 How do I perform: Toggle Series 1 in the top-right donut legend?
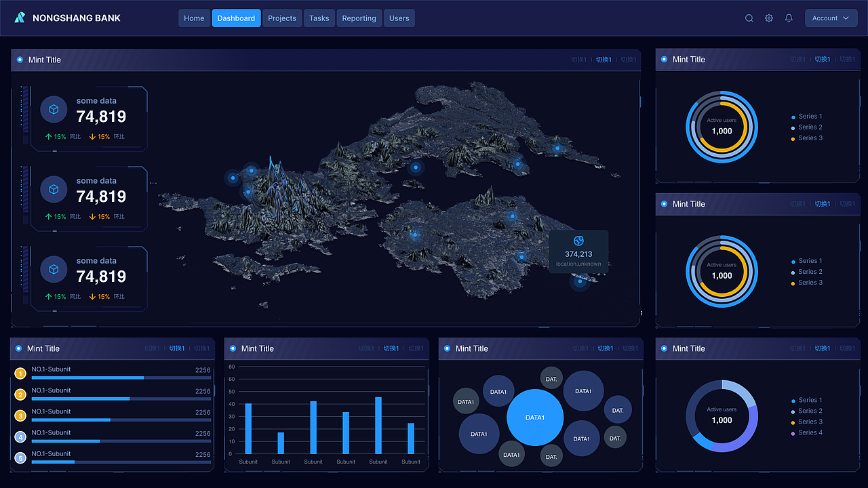tap(806, 117)
